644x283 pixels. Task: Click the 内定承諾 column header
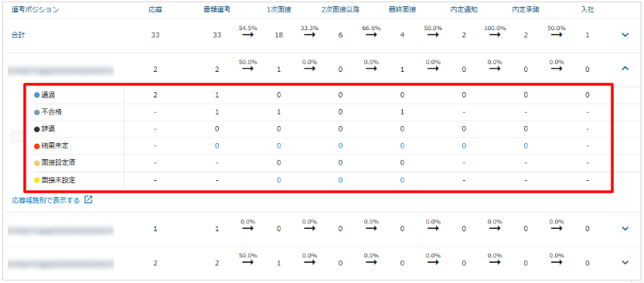pyautogui.click(x=525, y=10)
